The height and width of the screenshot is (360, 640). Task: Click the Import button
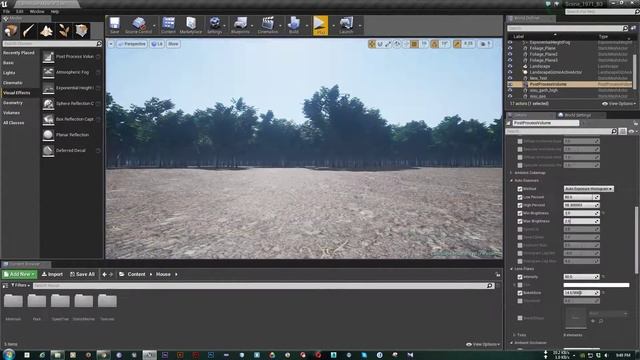(x=52, y=274)
